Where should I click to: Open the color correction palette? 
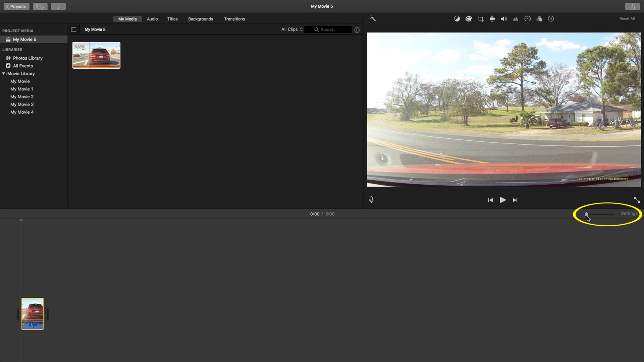pos(469,19)
